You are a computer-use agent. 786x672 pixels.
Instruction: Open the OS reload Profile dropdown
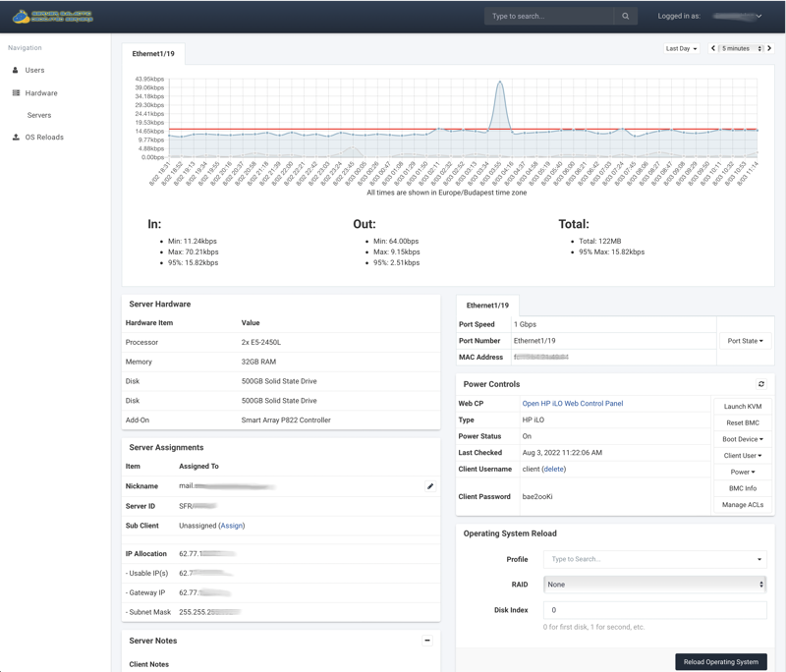[655, 559]
